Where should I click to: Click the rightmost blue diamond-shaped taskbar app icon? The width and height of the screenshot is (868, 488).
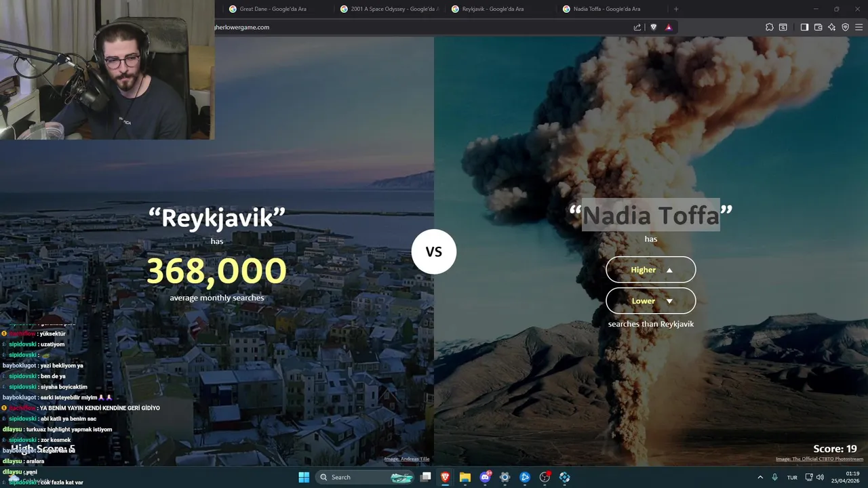(564, 477)
